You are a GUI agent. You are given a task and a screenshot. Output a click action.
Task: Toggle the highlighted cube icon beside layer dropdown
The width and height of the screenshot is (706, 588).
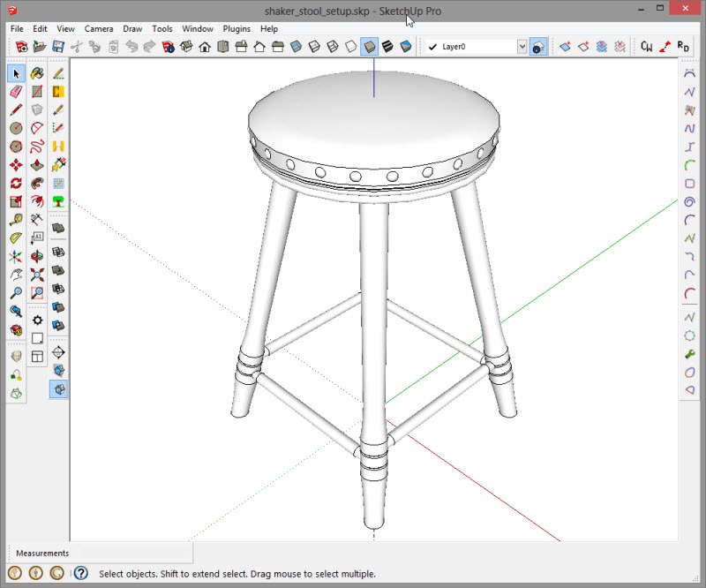[537, 47]
